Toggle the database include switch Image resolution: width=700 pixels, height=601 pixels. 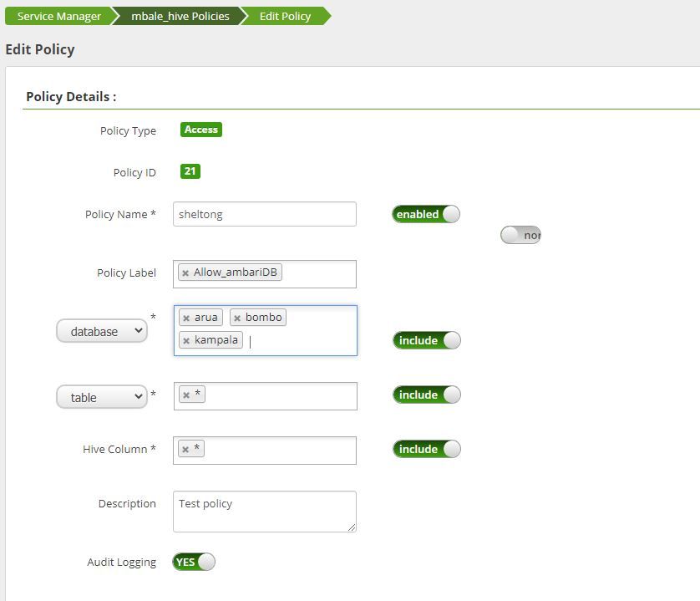click(x=426, y=340)
